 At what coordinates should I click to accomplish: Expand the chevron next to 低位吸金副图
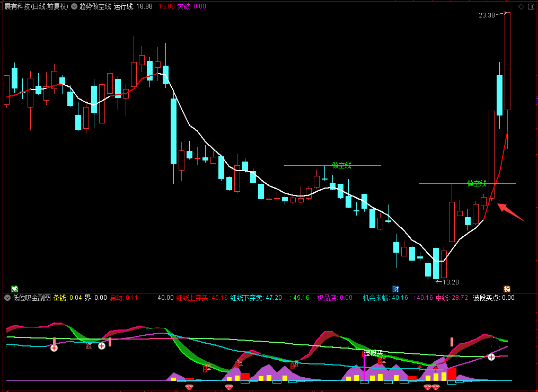(x=7, y=298)
